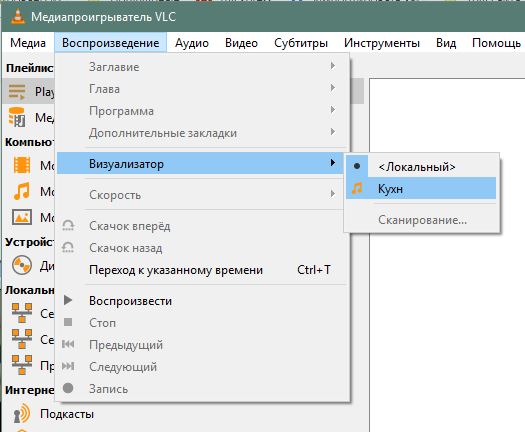Select the Заглавие menu entry
This screenshot has width=525, height=432.
pyautogui.click(x=203, y=67)
